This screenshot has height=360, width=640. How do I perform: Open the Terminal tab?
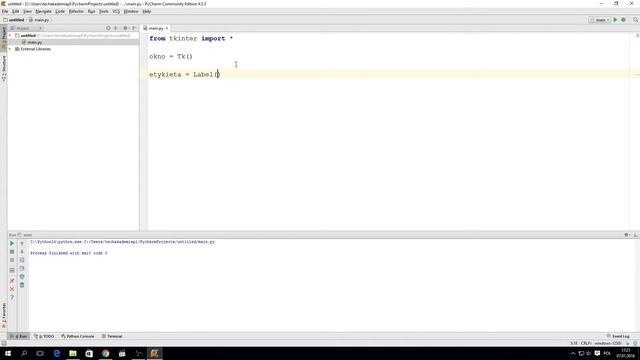(x=112, y=336)
